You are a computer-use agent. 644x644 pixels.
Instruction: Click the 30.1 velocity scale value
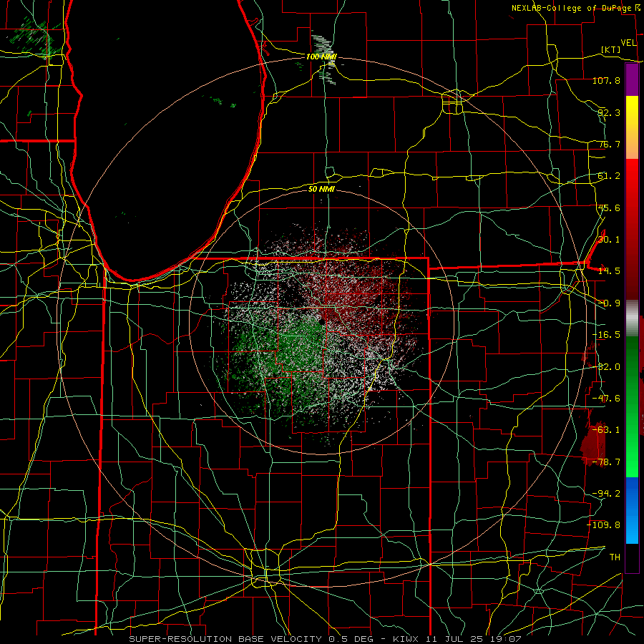click(x=609, y=240)
